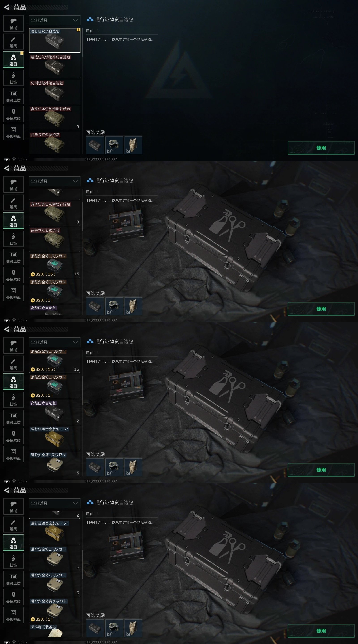Viewport: 358px width, 644px height.
Task: Select the helmet reward under 可选奖励 on the logo screen
Action: [114, 145]
